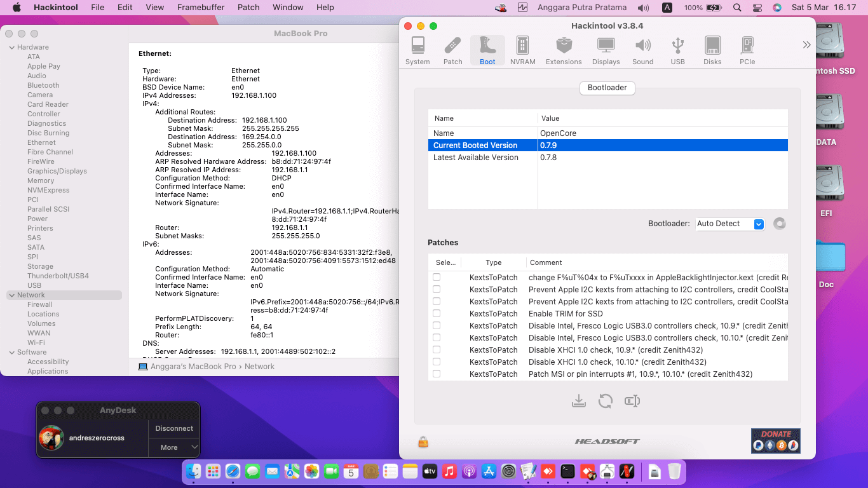Open Finder from the Dock
Screen dimensions: 868x488
point(194,471)
